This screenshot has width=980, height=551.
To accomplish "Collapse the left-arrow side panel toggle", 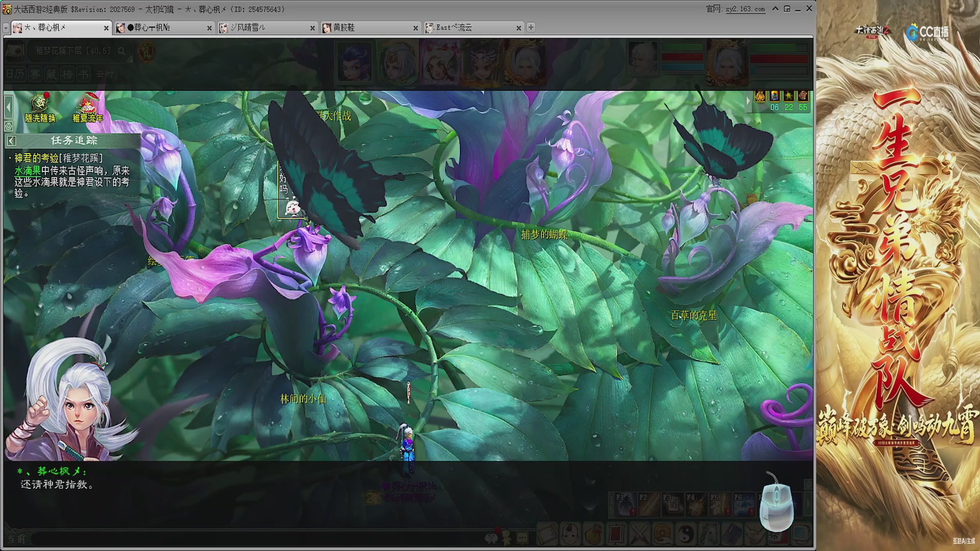I will click(x=8, y=107).
